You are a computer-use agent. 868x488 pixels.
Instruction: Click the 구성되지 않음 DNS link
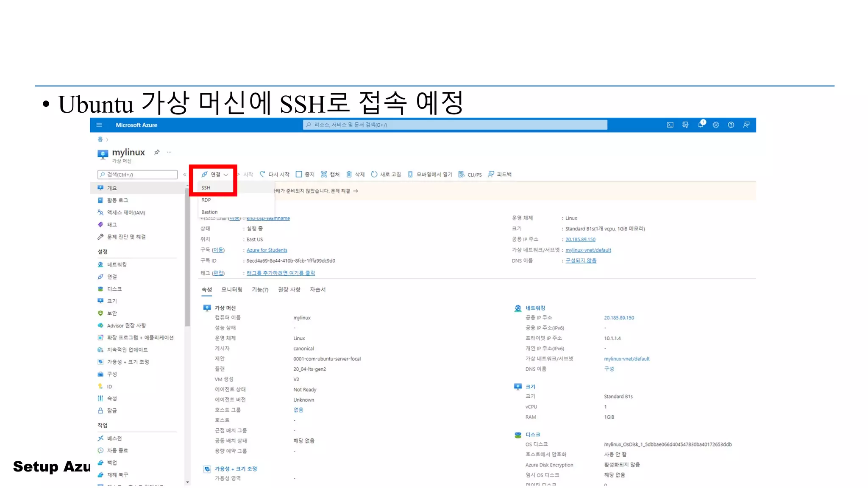click(581, 261)
